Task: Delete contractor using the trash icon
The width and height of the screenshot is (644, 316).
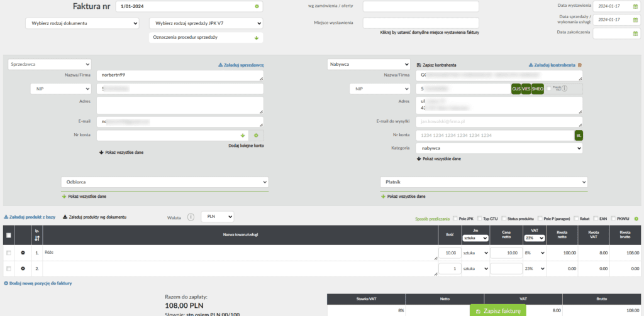Action: click(x=580, y=65)
